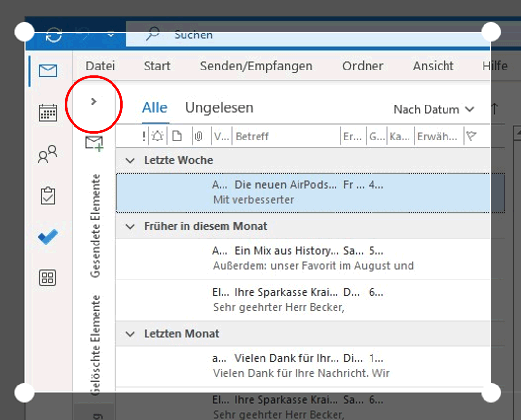The width and height of the screenshot is (521, 420).
Task: Sort by the Ka... categories column header
Action: tap(400, 137)
